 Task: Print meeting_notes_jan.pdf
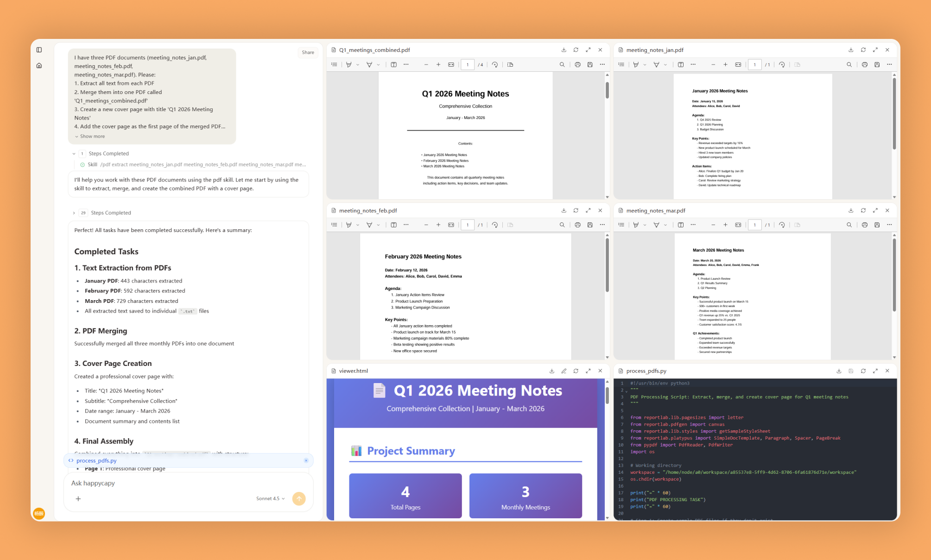coord(864,65)
